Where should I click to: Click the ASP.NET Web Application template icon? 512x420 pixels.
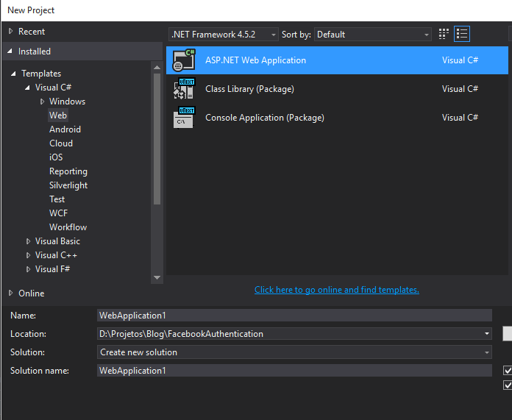[x=183, y=60]
